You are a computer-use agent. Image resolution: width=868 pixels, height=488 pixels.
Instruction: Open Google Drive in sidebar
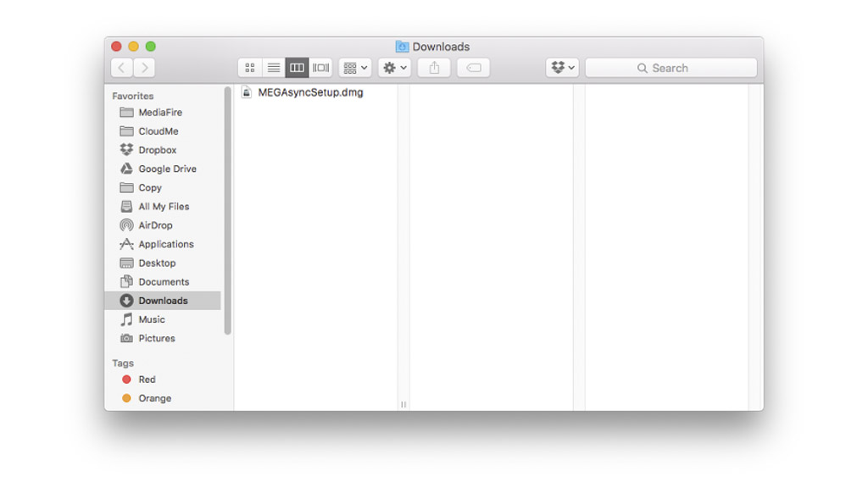tap(166, 169)
